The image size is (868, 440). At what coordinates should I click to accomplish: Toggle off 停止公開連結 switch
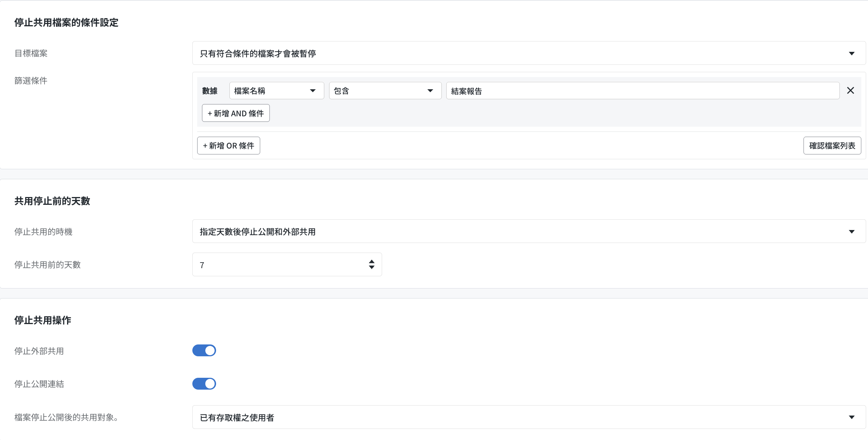click(204, 384)
